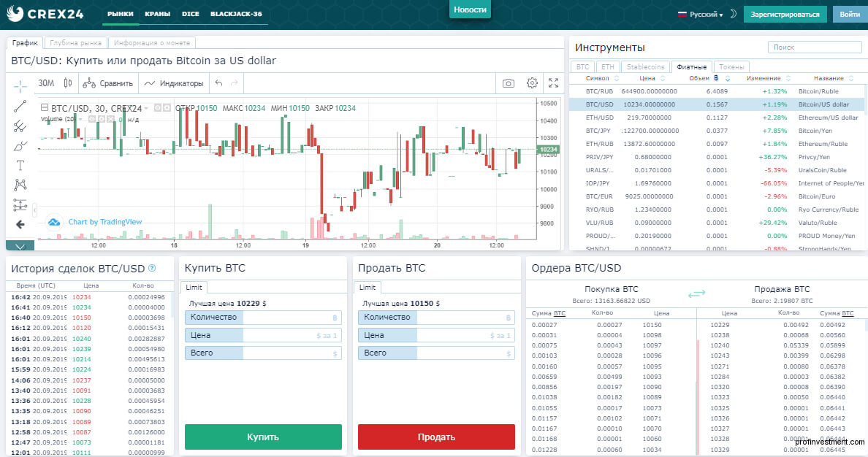
Task: Open chart settings gear
Action: coord(532,83)
